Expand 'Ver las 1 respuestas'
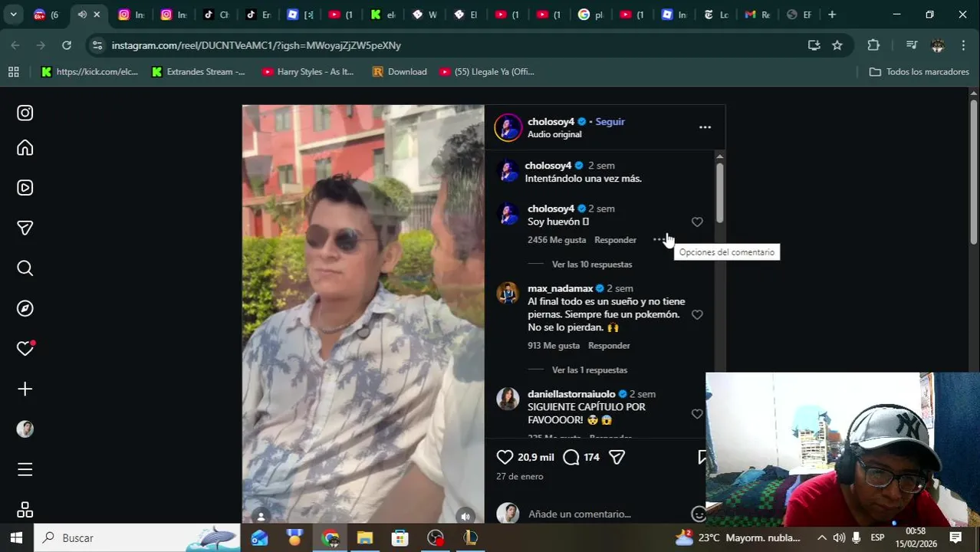 [589, 370]
